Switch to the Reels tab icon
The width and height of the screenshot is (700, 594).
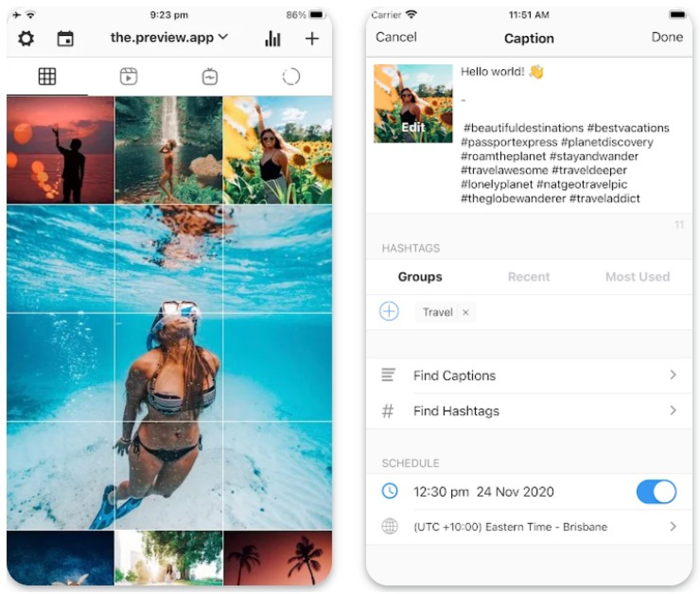click(129, 76)
